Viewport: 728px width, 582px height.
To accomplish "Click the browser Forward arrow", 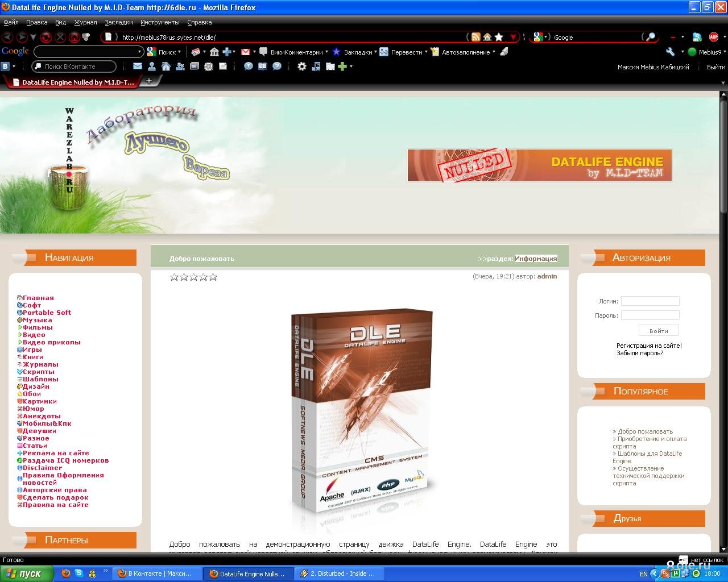I will tap(22, 37).
